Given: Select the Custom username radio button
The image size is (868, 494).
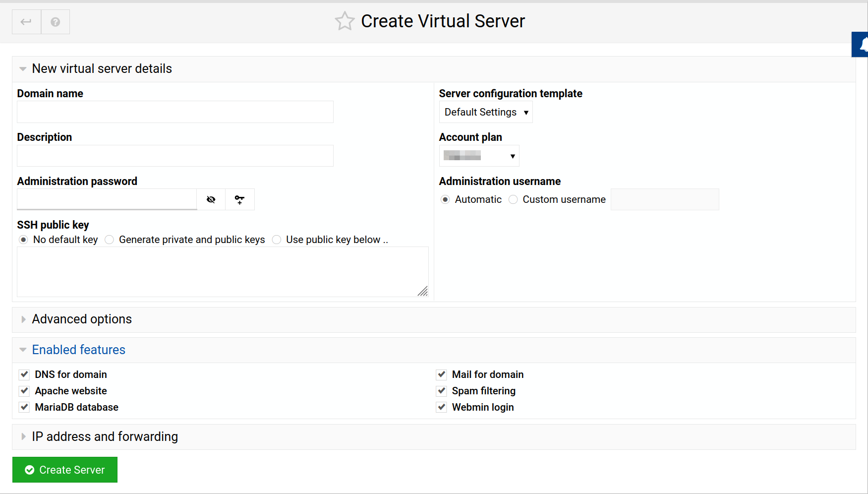Looking at the screenshot, I should 514,199.
